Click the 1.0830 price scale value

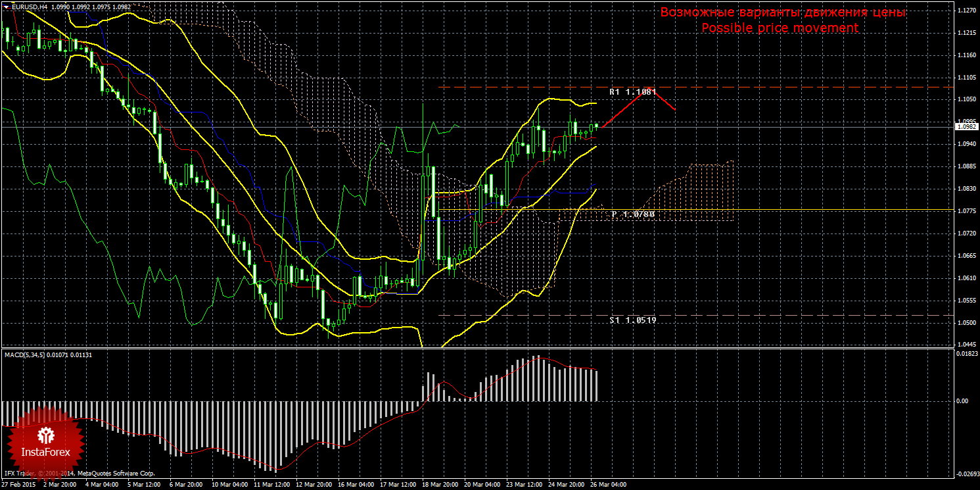966,189
